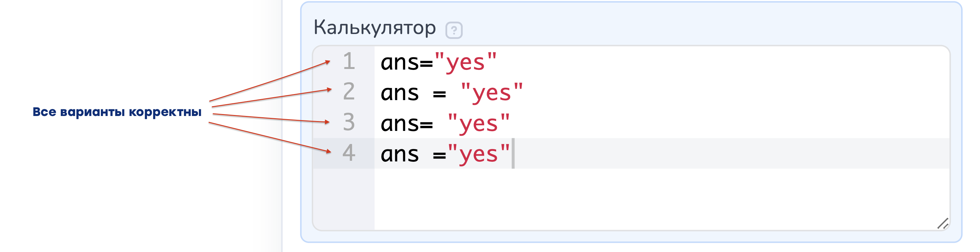Click the word ans on line 2

[400, 93]
